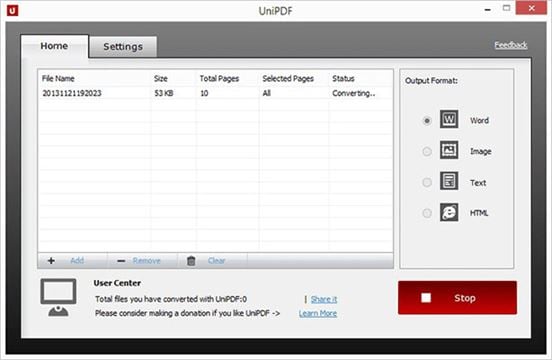The width and height of the screenshot is (552, 360).
Task: Select the Image radio button
Action: [427, 151]
